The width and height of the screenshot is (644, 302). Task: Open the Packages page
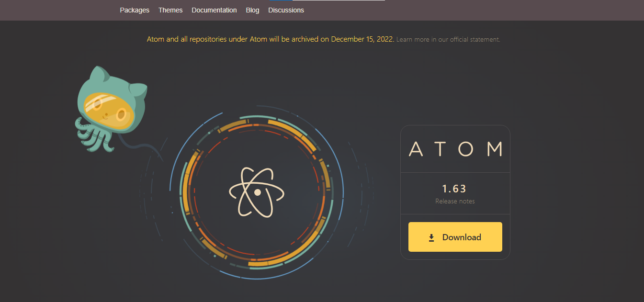click(x=135, y=10)
